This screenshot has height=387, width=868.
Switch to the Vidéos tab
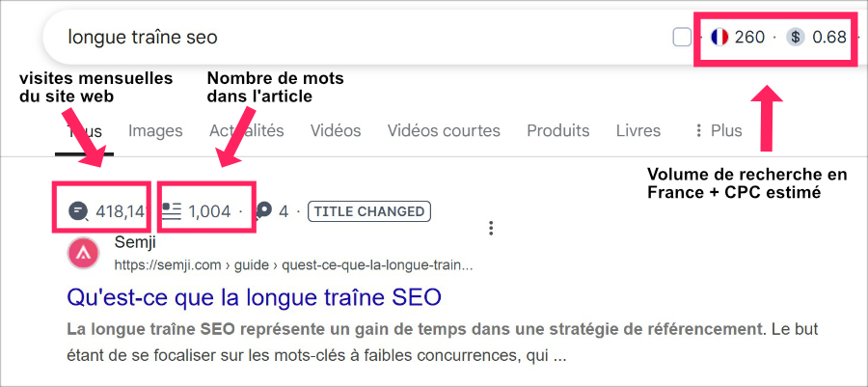click(x=336, y=130)
